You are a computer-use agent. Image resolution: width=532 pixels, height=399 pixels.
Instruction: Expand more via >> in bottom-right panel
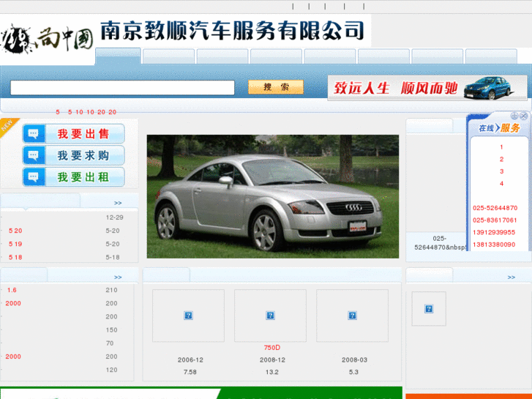511,277
